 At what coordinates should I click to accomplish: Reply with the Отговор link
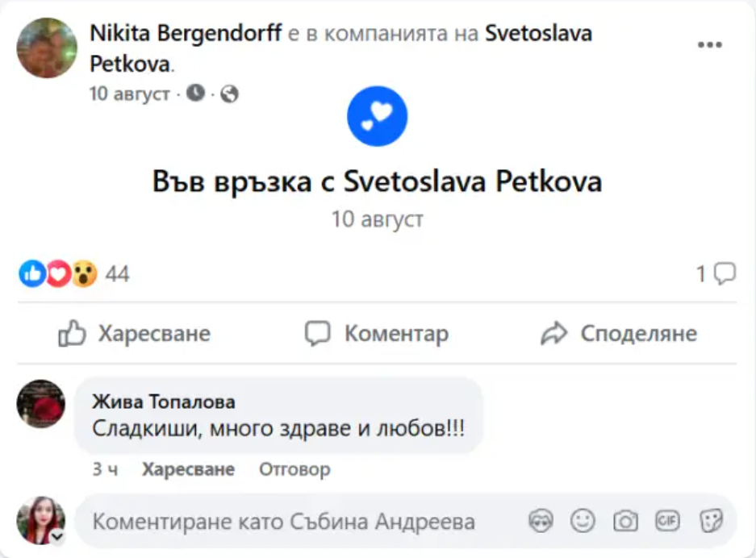[x=297, y=468]
